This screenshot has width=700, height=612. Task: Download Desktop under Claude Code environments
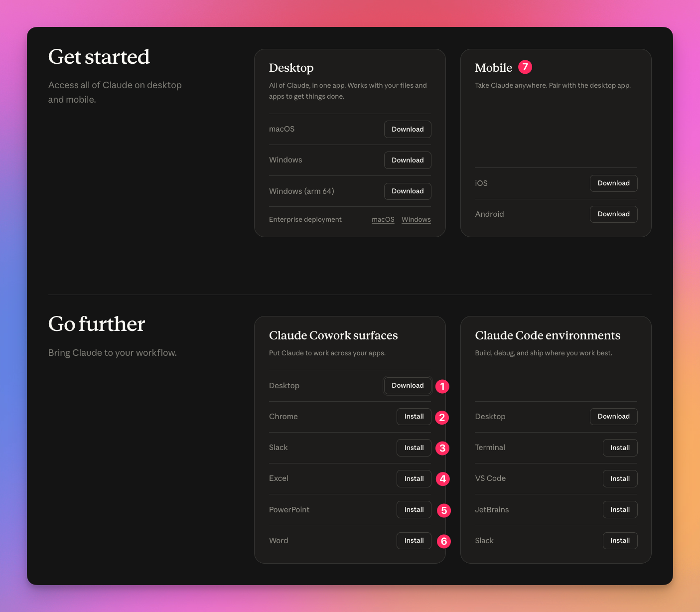point(614,416)
